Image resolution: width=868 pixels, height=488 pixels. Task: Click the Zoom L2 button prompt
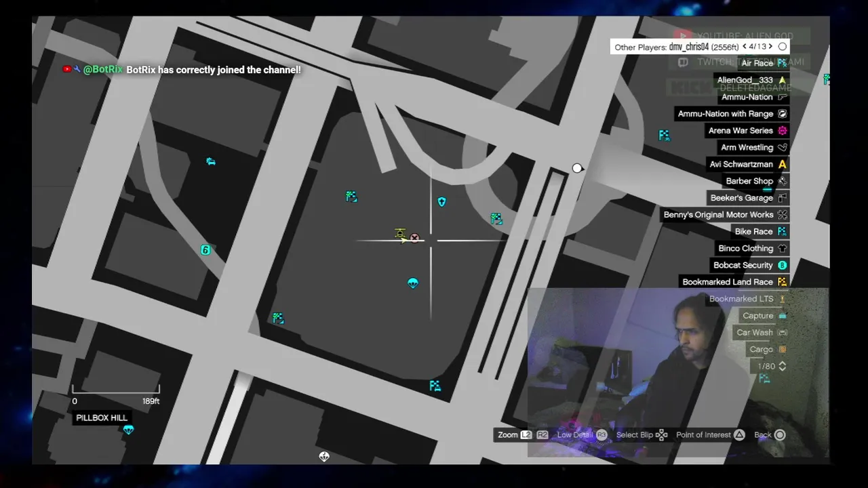point(526,435)
